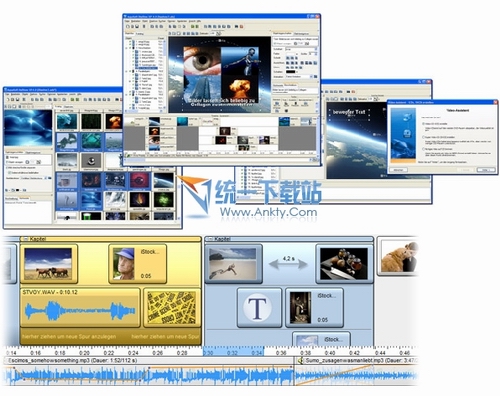Click the 0:26 mark on timeline ruler

click(157, 353)
